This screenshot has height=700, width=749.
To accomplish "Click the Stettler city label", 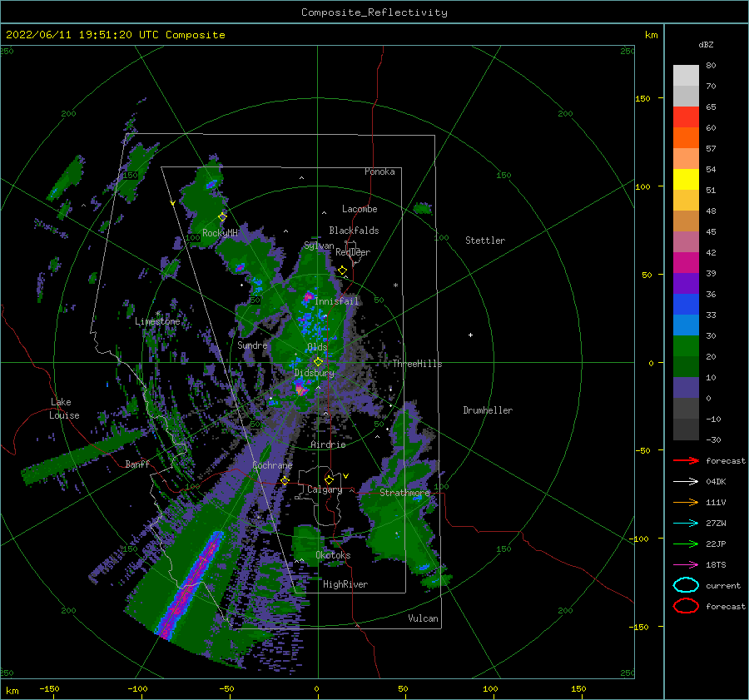I will tap(485, 241).
